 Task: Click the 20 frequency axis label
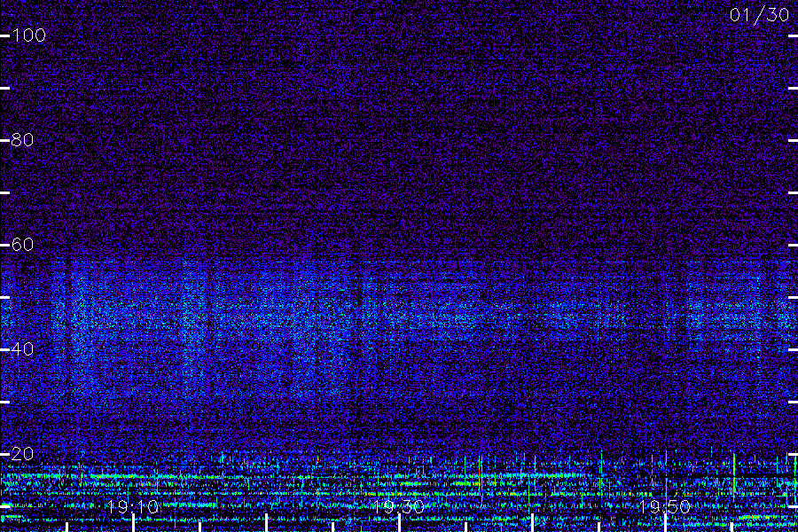(22, 454)
